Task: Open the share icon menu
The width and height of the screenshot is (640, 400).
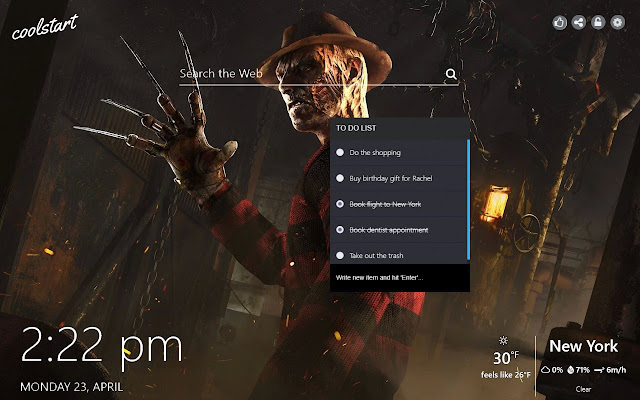Action: 578,22
